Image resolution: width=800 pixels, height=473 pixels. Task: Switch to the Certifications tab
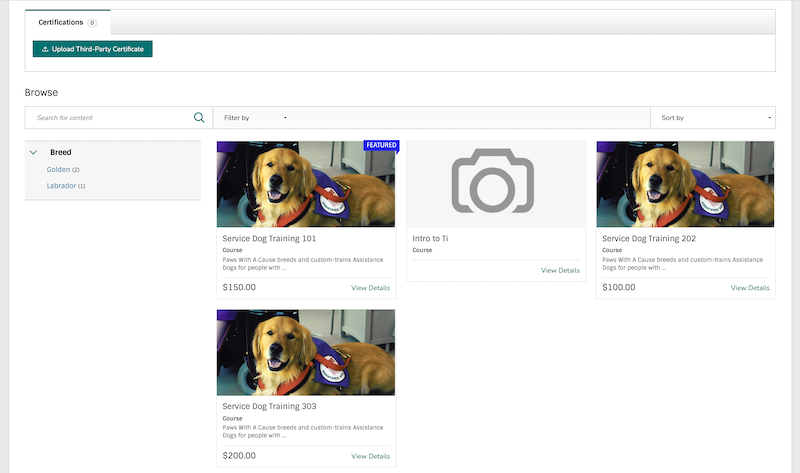point(67,22)
